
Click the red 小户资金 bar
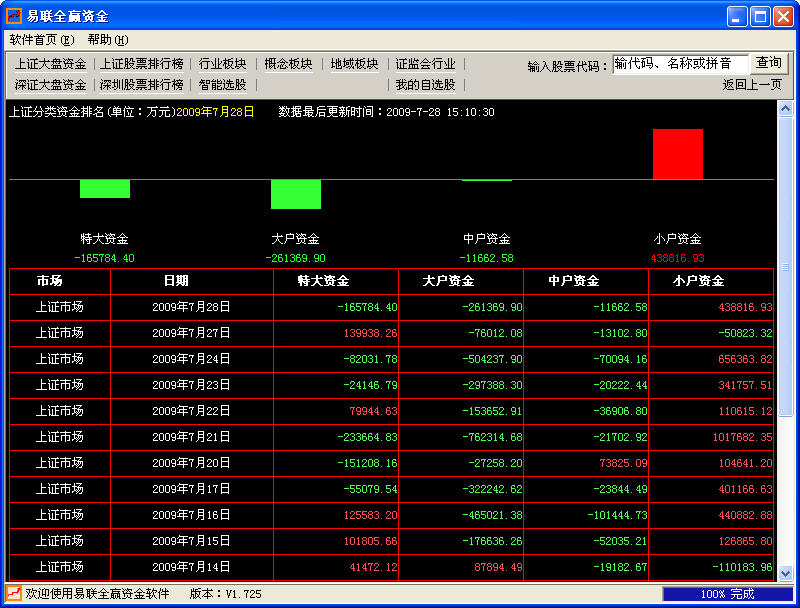point(678,154)
